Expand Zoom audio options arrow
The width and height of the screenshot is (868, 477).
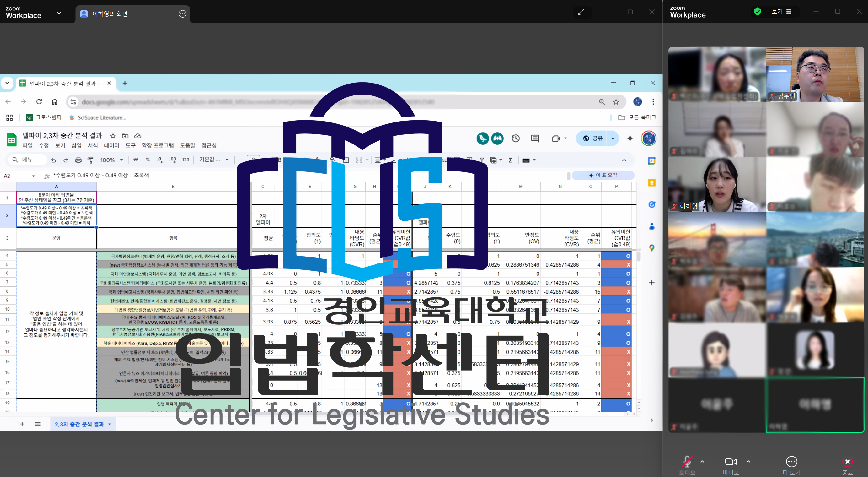coord(702,461)
